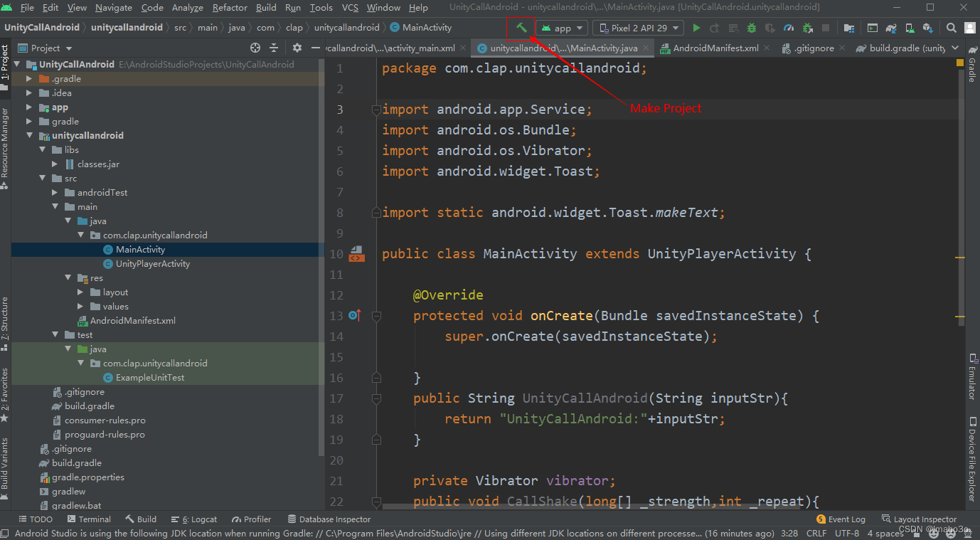Viewport: 980px width, 540px height.
Task: Open the Refactor menu
Action: (230, 7)
